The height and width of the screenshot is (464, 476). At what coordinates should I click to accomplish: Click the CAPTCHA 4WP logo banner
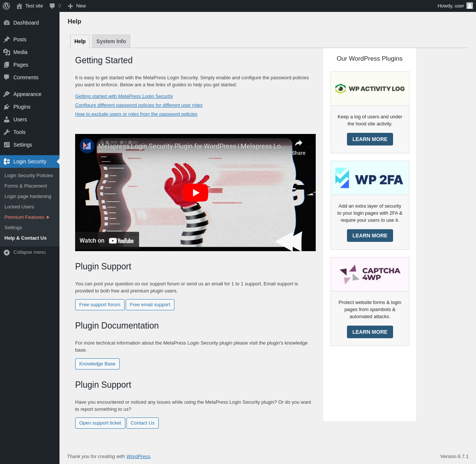(370, 274)
